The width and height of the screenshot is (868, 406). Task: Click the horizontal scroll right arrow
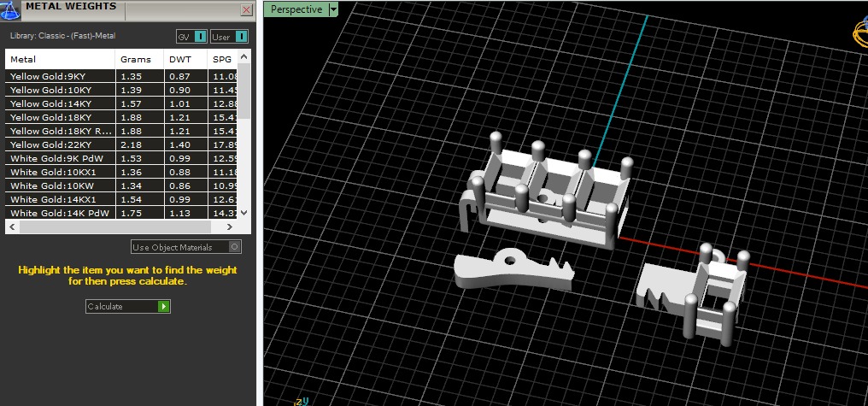(x=231, y=227)
